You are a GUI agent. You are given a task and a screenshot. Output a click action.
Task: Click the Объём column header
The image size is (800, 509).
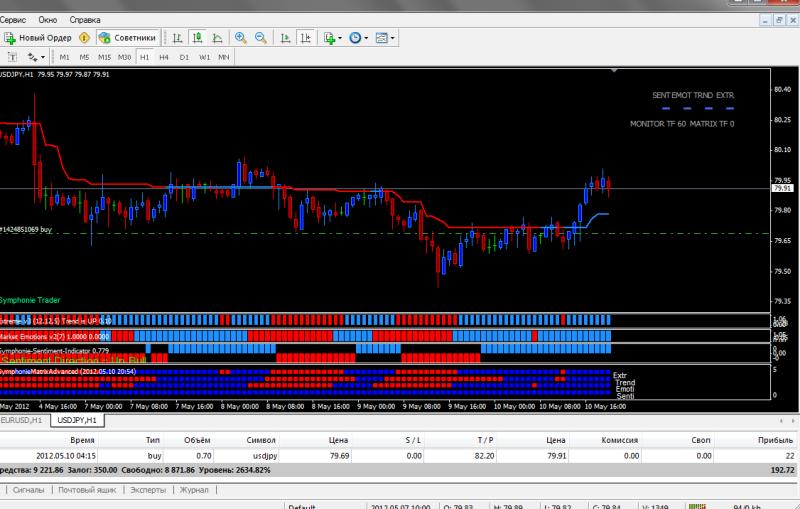coord(197,440)
